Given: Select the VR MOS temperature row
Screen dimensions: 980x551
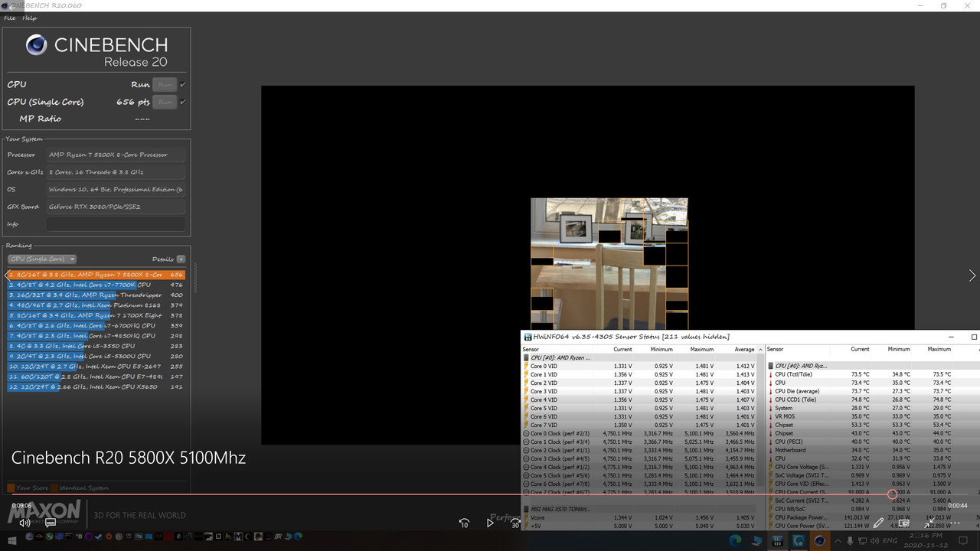Looking at the screenshot, I should point(871,416).
